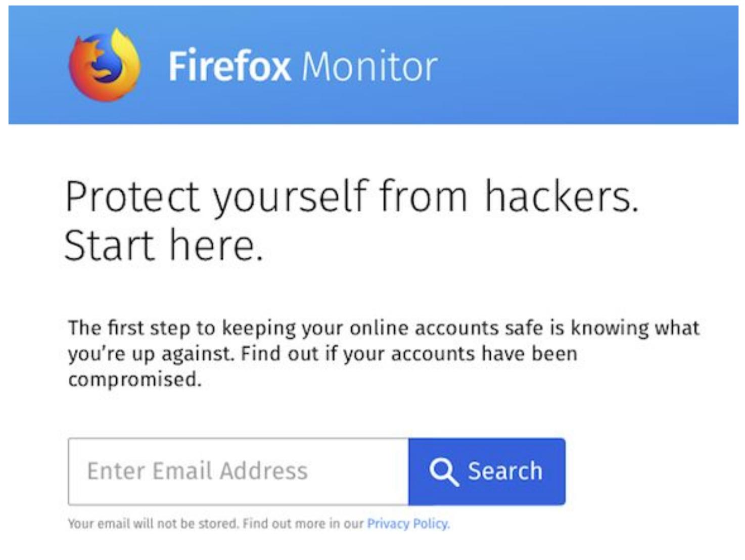The image size is (745, 560).
Task: Click the word 'yourself' in the headline
Action: [289, 197]
